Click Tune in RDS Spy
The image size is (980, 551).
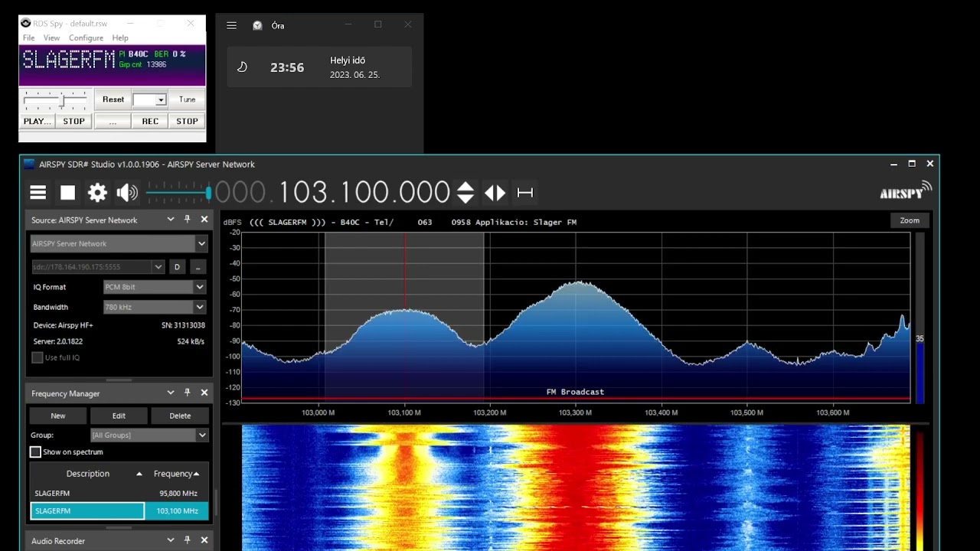click(x=188, y=99)
